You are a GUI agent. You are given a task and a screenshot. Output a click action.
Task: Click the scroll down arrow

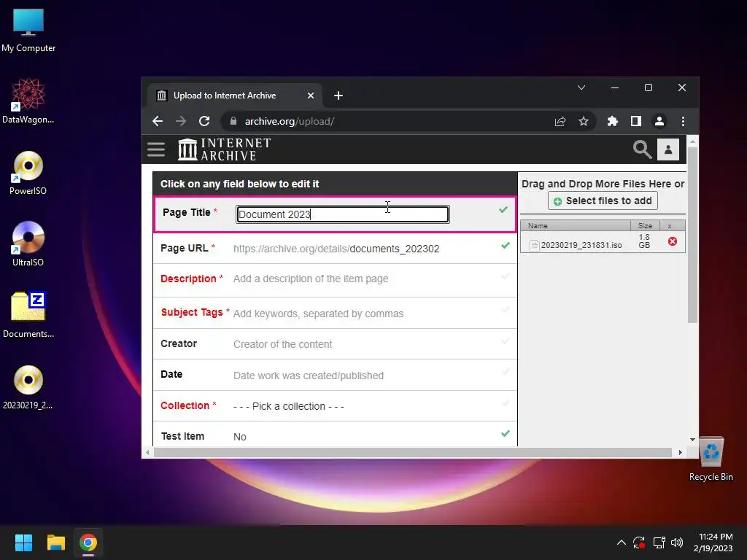(x=693, y=440)
